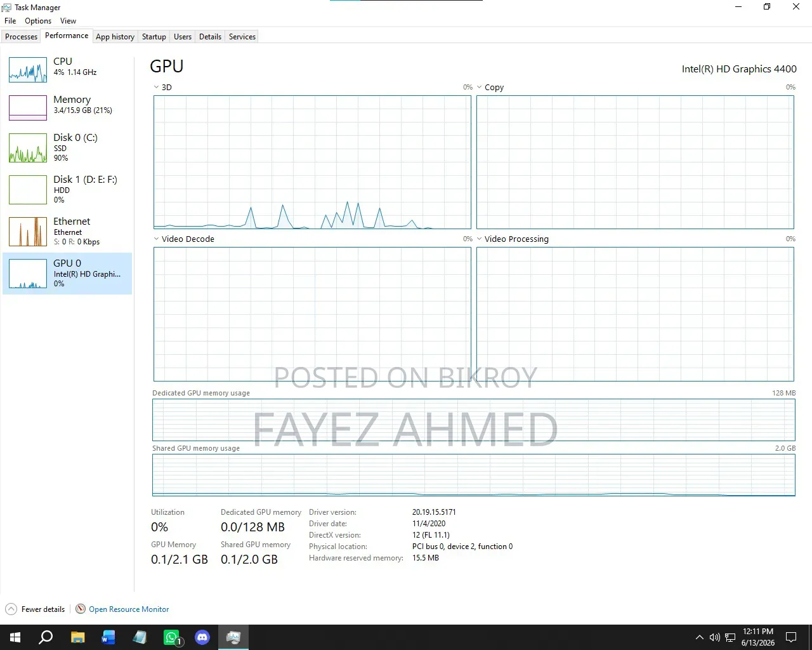
Task: Select Ethernet in the performance sidebar
Action: click(x=67, y=232)
